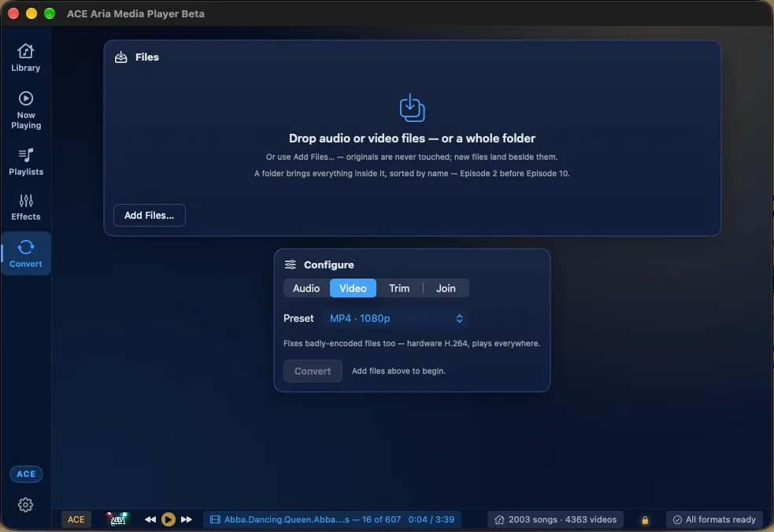Screen dimensions: 774x532
Task: Select the Video tab
Action: (x=353, y=288)
